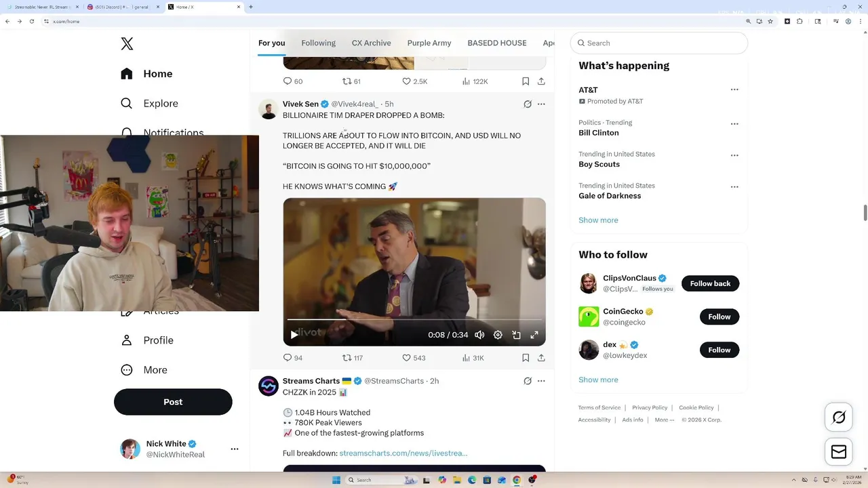Open options for Bill Clinton trend
Image resolution: width=868 pixels, height=488 pixels.
pyautogui.click(x=734, y=124)
